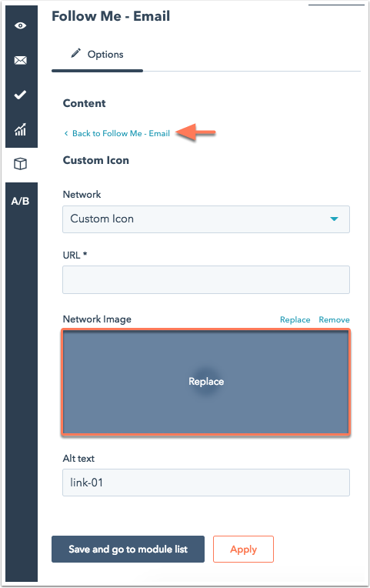Go back to Follow Me - Email
370x588 pixels.
(121, 133)
